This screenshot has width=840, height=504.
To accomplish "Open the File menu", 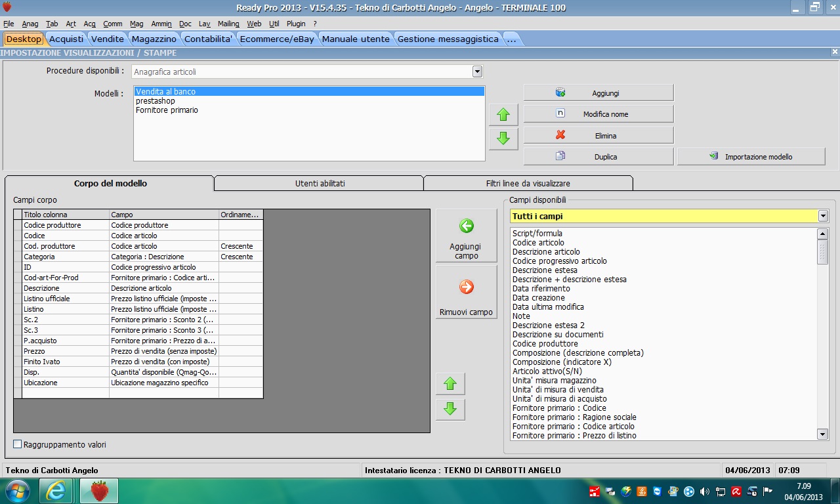I will click(9, 24).
